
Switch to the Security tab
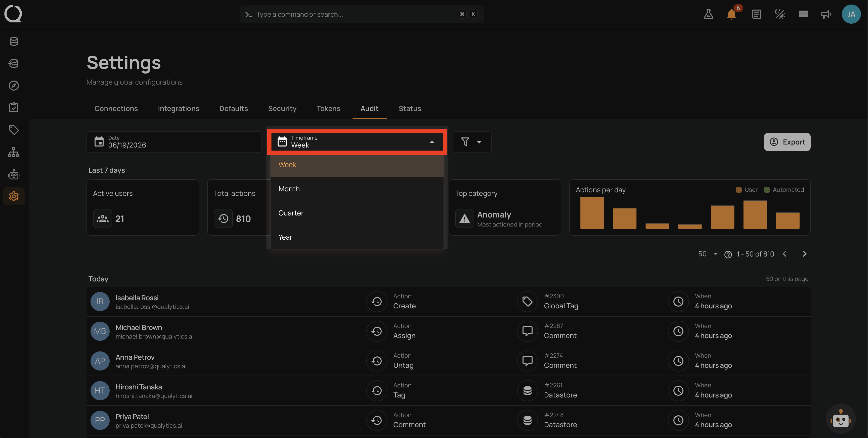point(282,109)
